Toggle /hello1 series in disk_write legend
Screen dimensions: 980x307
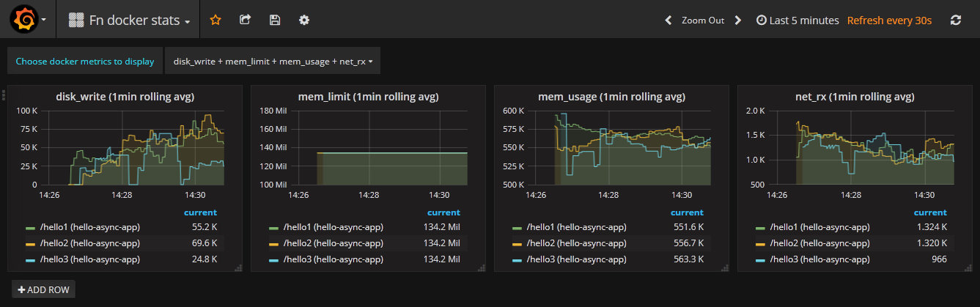point(100,227)
